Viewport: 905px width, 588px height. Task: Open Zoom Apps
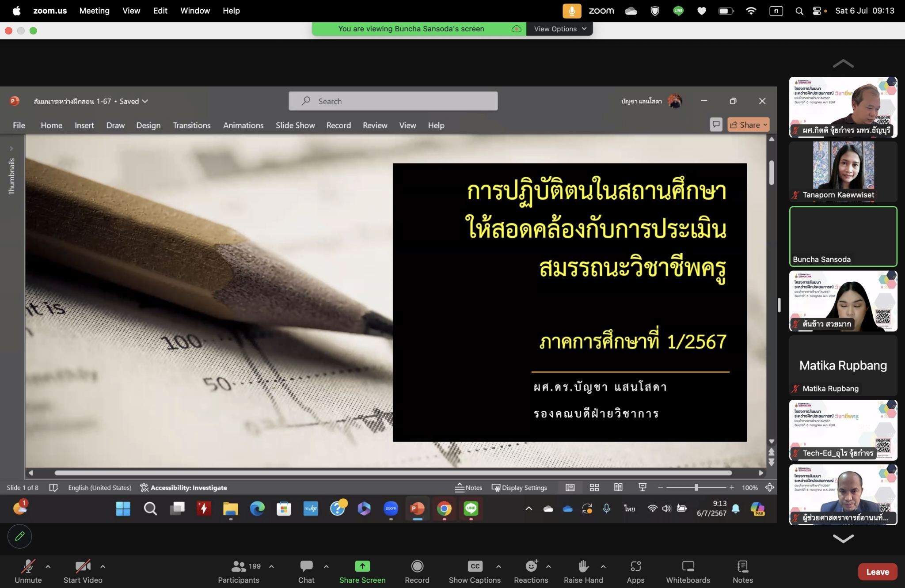635,572
